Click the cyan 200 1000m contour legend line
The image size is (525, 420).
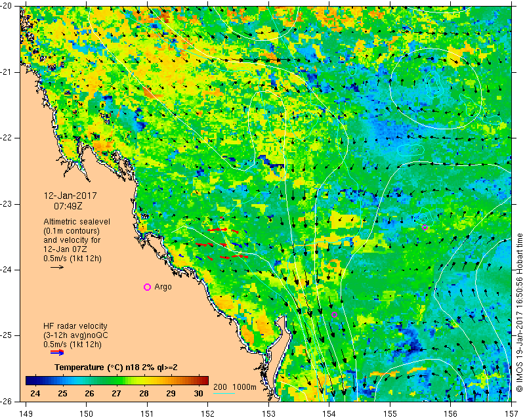[224, 393]
